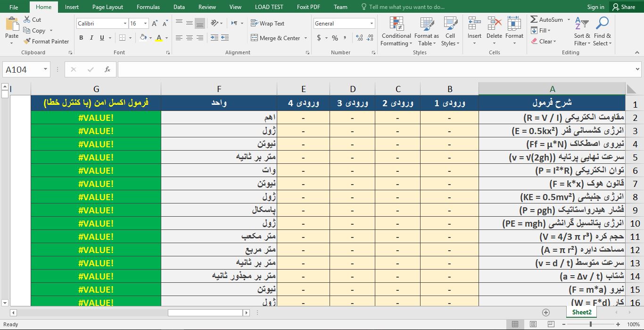The height and width of the screenshot is (330, 644).
Task: Apply Percent Style format
Action: [x=335, y=38]
